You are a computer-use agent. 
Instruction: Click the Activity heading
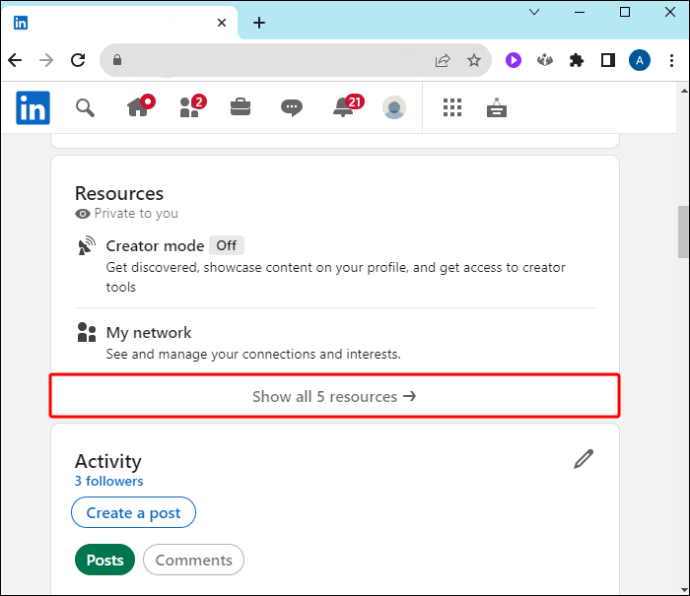[108, 461]
